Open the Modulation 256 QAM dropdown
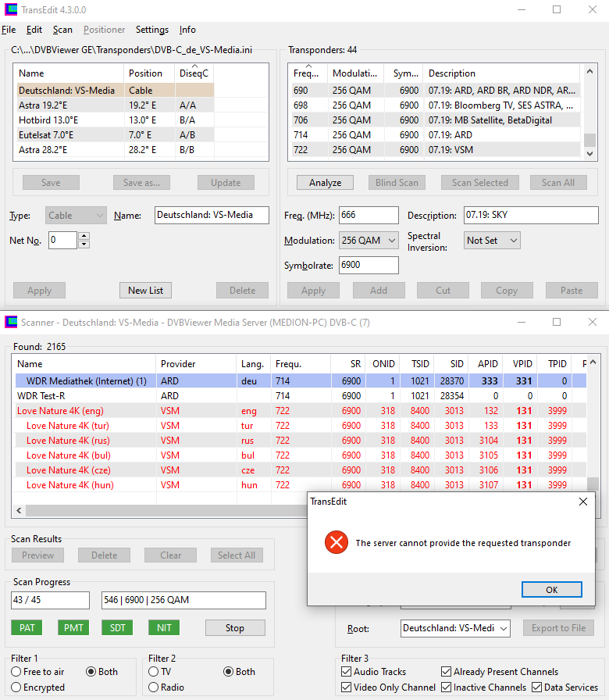The image size is (609, 700). pyautogui.click(x=369, y=241)
